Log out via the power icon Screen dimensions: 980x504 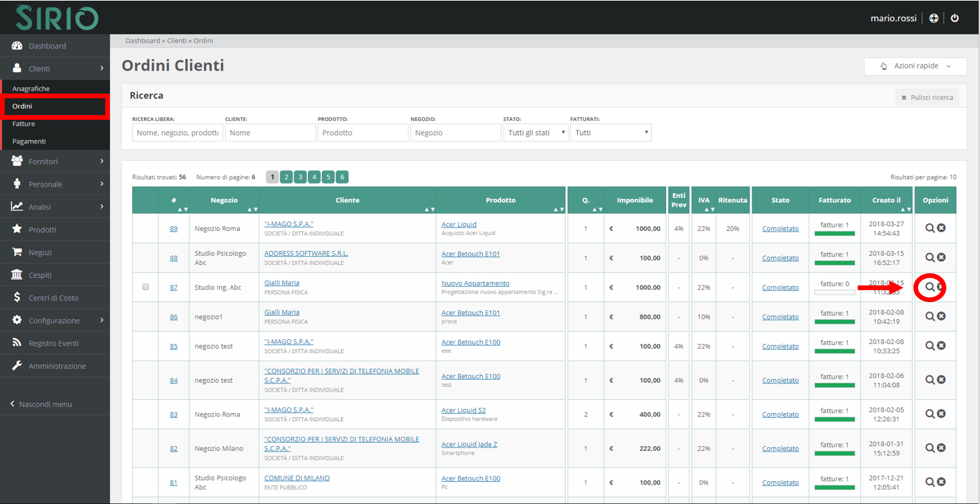[x=954, y=18]
